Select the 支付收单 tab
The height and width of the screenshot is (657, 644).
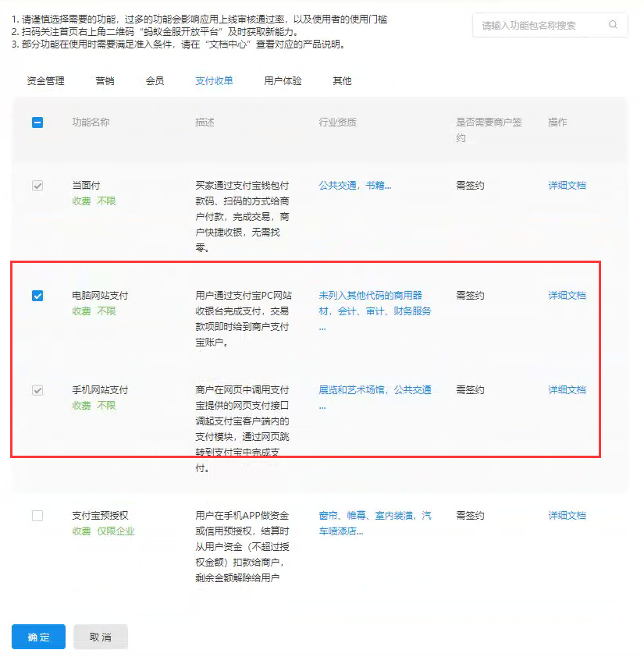coord(214,81)
